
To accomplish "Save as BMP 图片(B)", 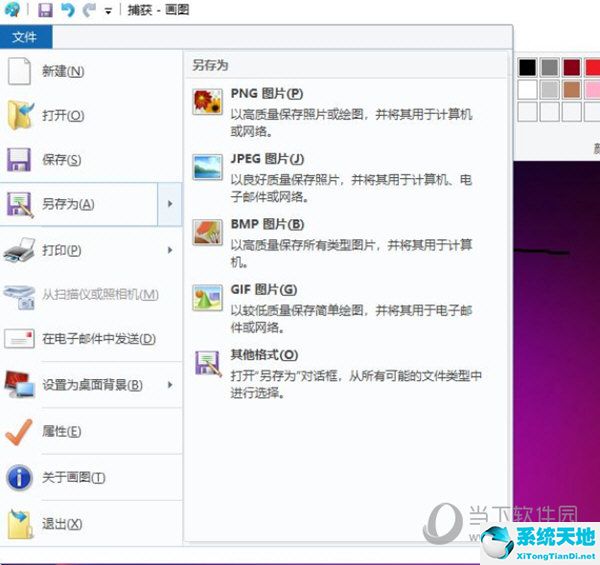I will [347, 243].
